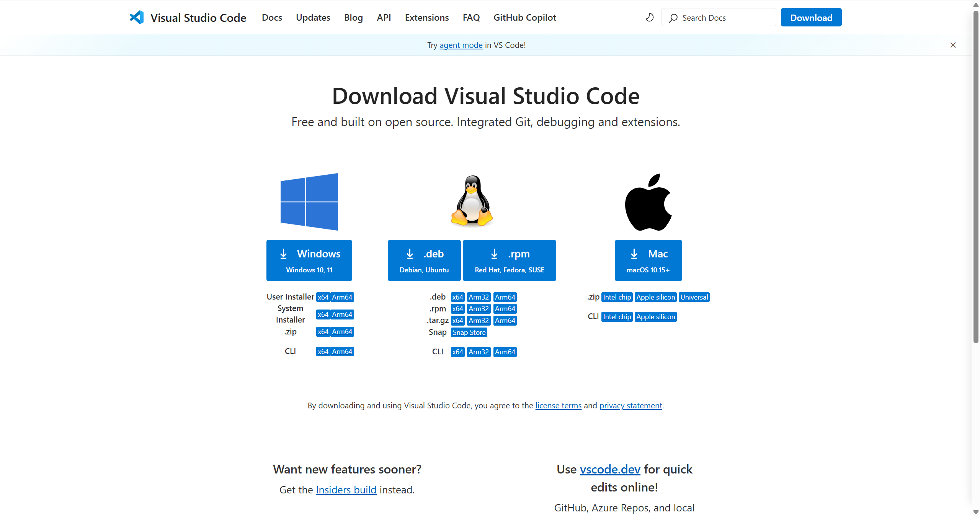Select Arm64 for Linux .deb row
The width and height of the screenshot is (980, 516).
coord(505,297)
